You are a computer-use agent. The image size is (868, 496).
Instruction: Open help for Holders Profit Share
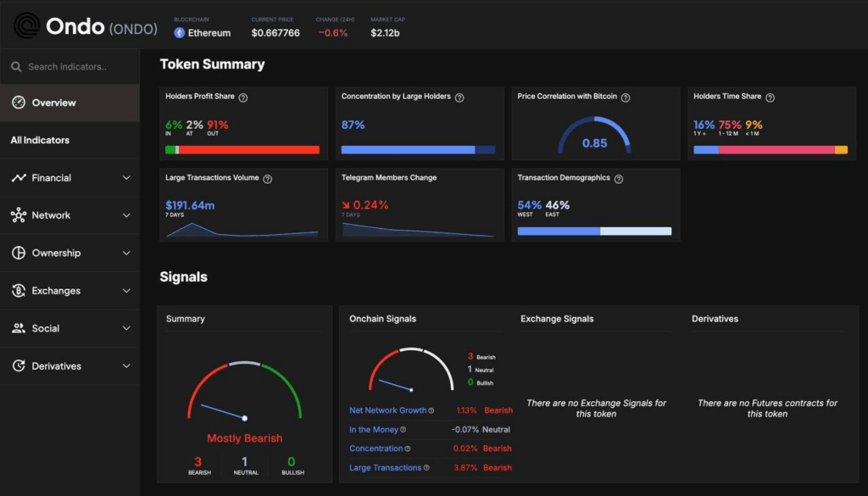(x=243, y=98)
